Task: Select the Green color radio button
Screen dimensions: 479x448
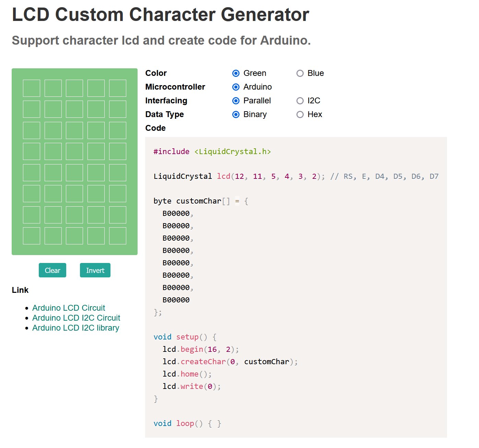Action: click(x=236, y=73)
